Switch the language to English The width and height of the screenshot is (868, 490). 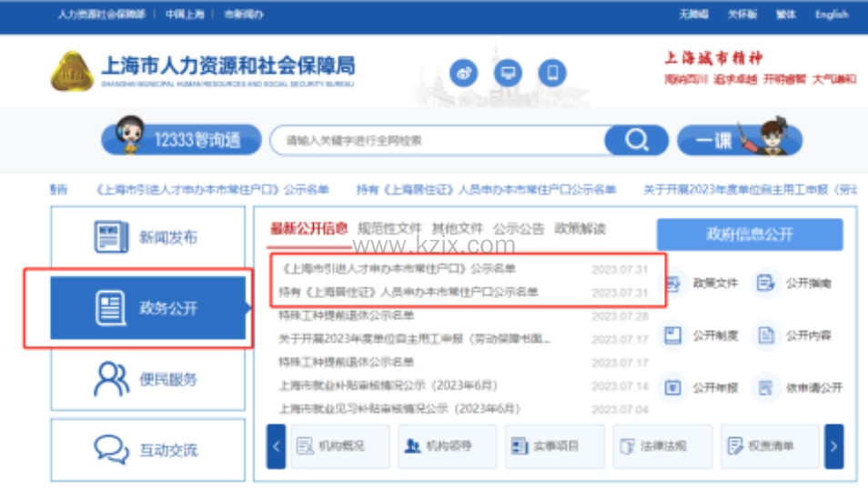(x=831, y=15)
